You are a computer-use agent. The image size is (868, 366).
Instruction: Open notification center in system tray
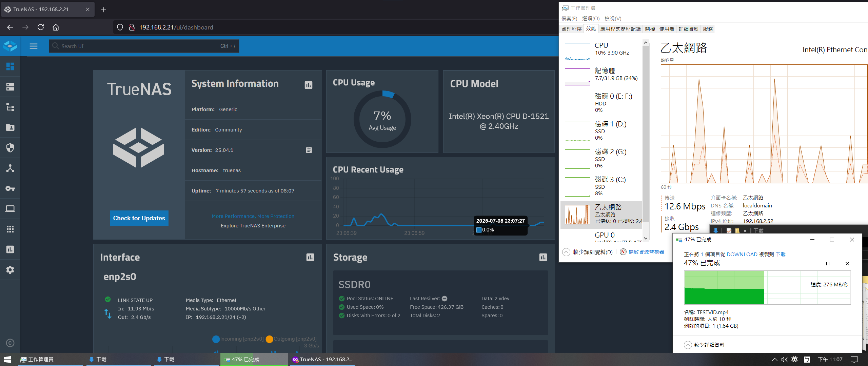tap(854, 359)
